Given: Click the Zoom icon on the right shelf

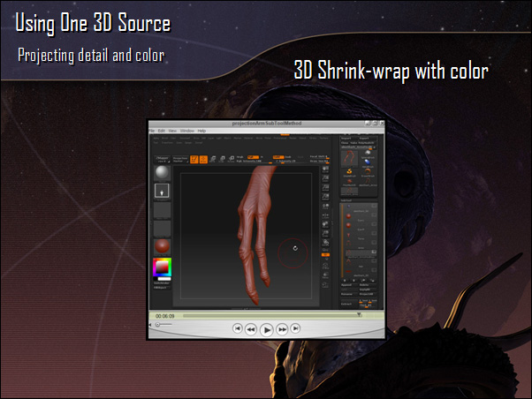Looking at the screenshot, I should pyautogui.click(x=325, y=178).
